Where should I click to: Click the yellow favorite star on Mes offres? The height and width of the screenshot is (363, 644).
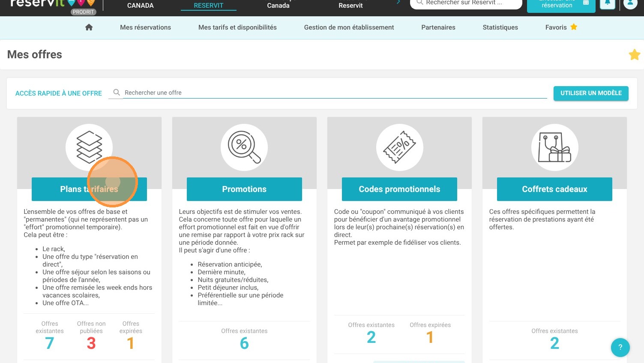pos(635,54)
